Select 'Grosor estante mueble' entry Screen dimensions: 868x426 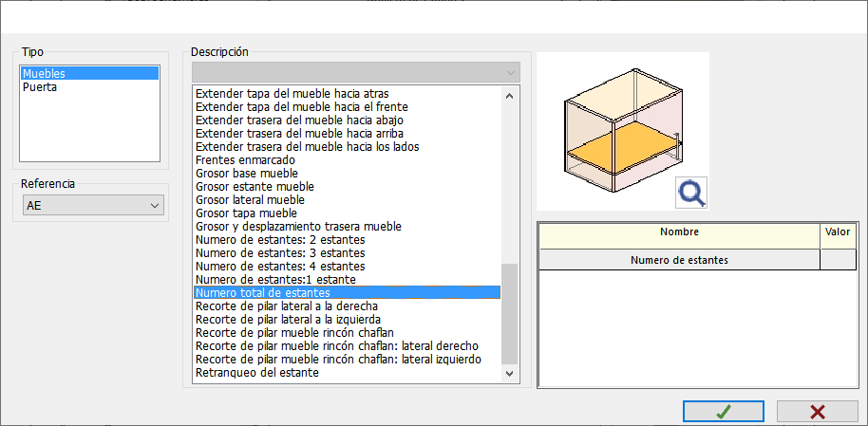pos(347,187)
